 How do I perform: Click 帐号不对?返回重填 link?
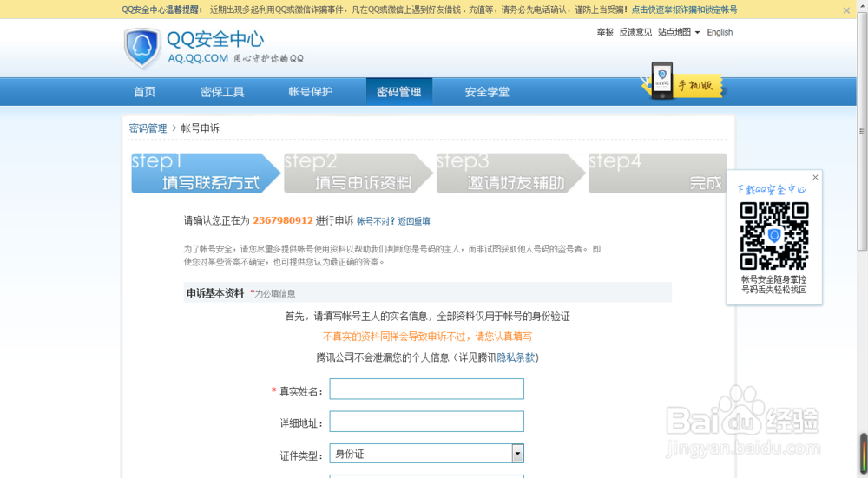pyautogui.click(x=393, y=221)
